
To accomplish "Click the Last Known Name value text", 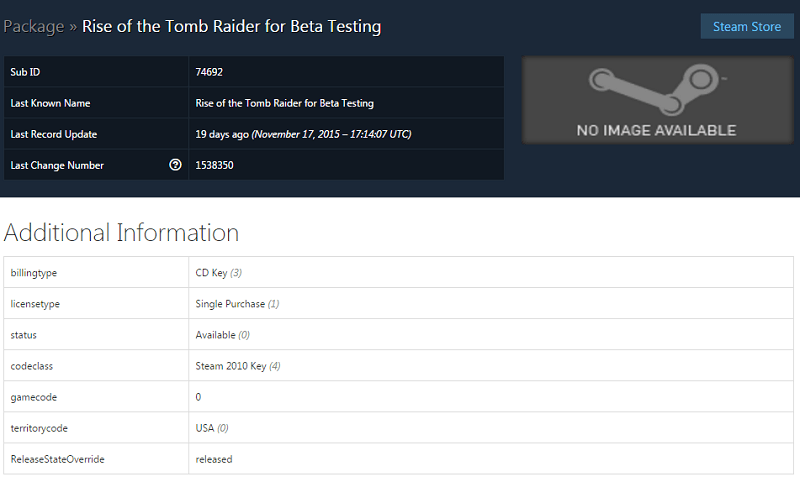I will [x=284, y=103].
